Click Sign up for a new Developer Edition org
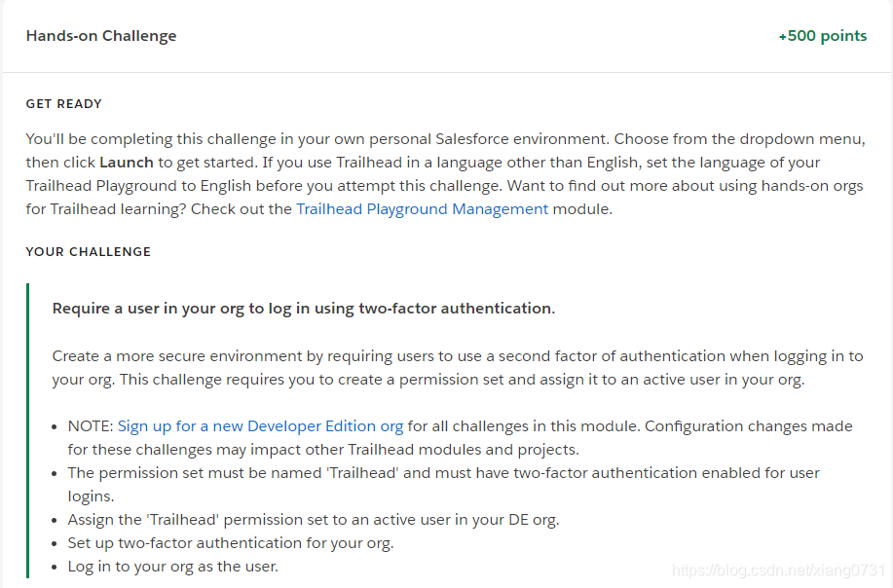Image resolution: width=893 pixels, height=588 pixels. click(x=260, y=425)
